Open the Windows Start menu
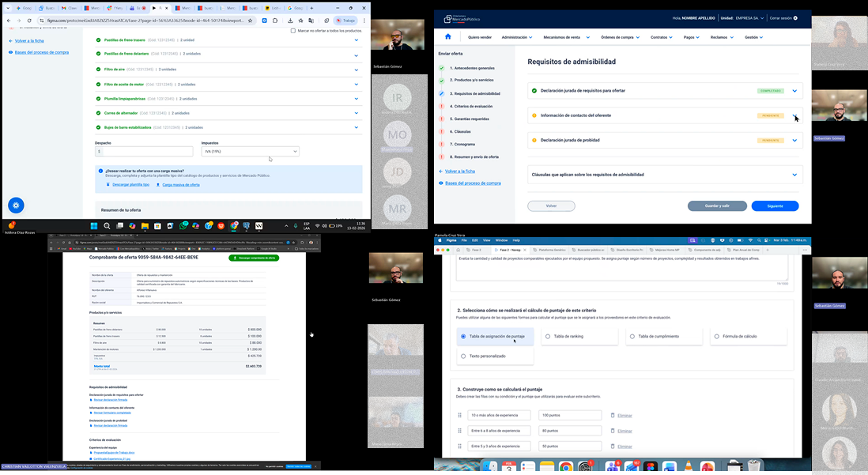The image size is (868, 475). pyautogui.click(x=94, y=226)
